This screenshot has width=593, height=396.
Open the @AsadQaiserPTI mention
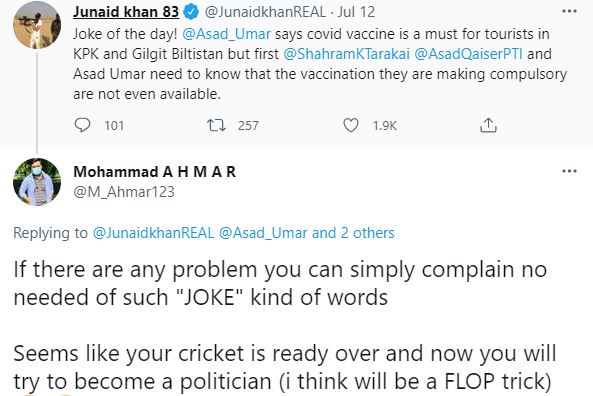(x=469, y=54)
